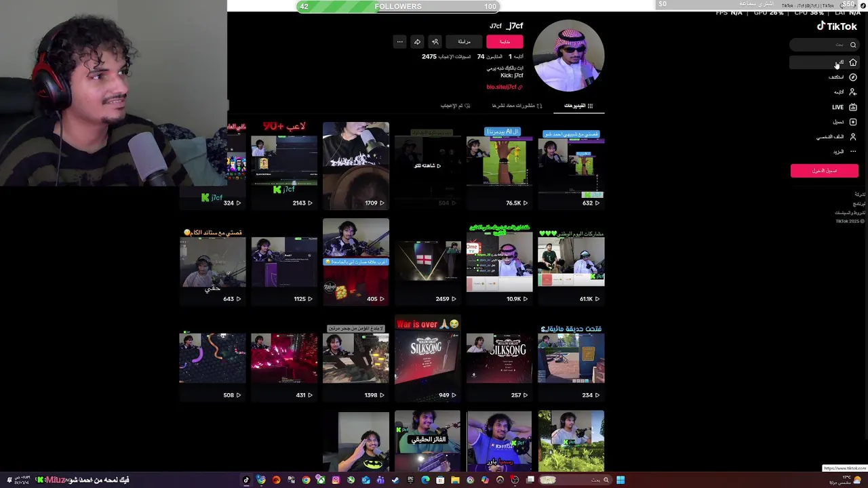Viewport: 868px width, 488px height.
Task: Open the snake game video with 508 views
Action: pos(212,358)
